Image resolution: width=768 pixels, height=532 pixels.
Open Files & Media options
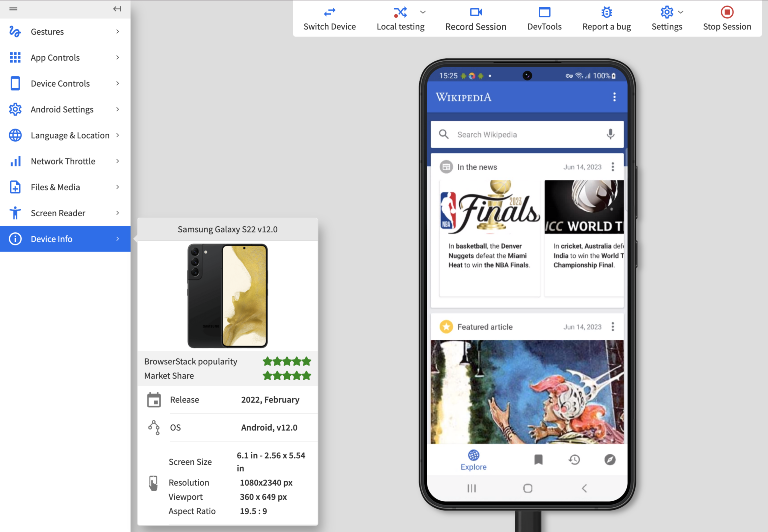tap(55, 187)
